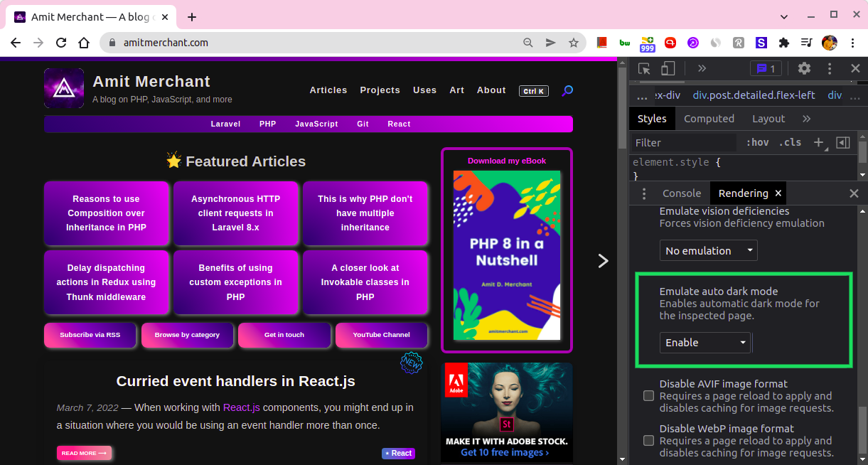
Task: Click the grey R extension icon
Action: click(739, 43)
